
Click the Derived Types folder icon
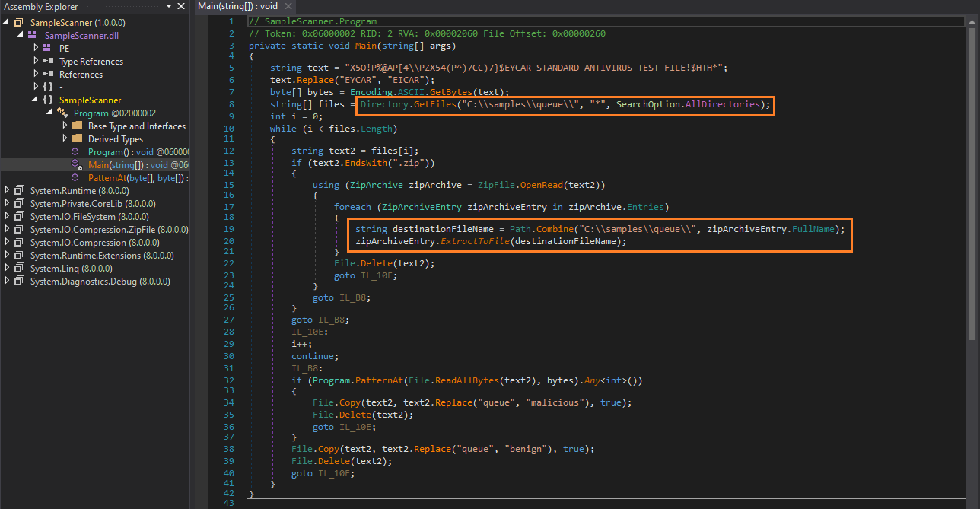pos(77,139)
